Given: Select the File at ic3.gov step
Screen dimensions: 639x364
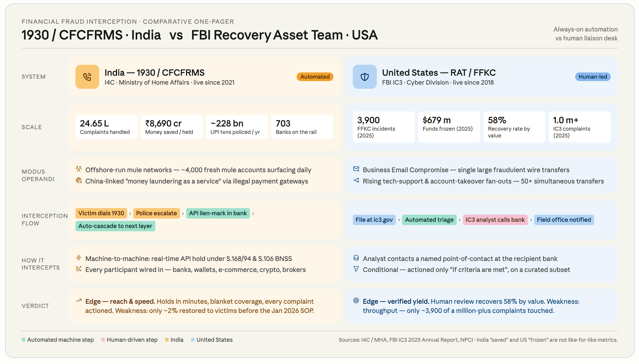Looking at the screenshot, I should point(374,220).
